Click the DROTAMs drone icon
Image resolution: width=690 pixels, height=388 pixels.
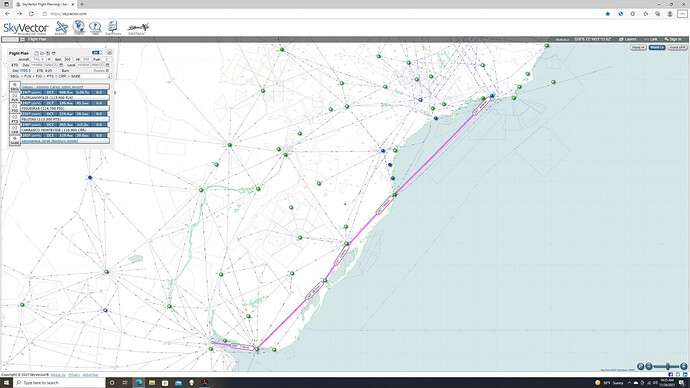pos(138,29)
